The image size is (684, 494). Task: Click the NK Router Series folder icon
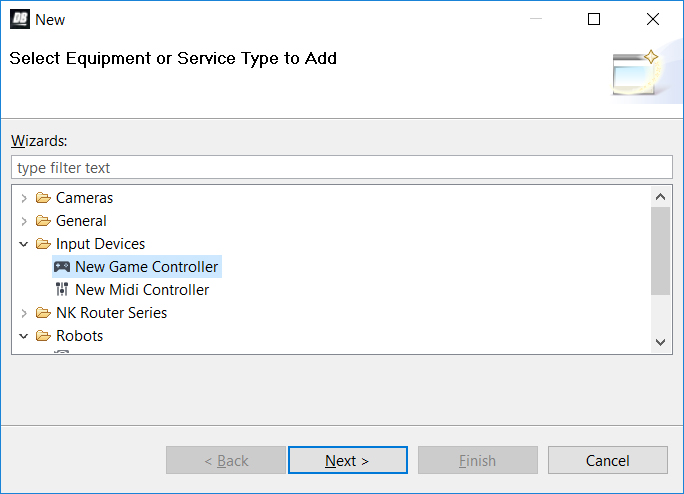(43, 313)
